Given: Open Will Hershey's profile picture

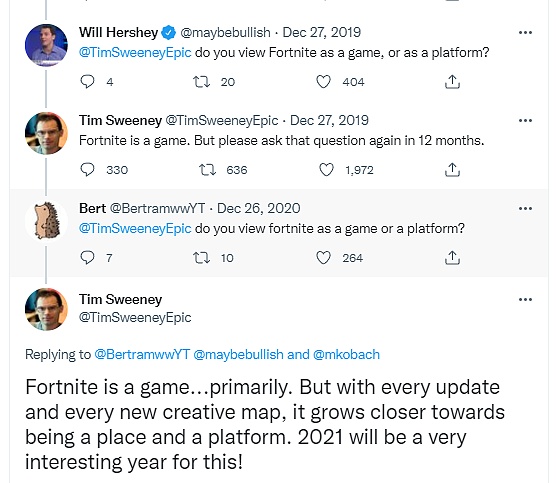Looking at the screenshot, I should pos(46,45).
